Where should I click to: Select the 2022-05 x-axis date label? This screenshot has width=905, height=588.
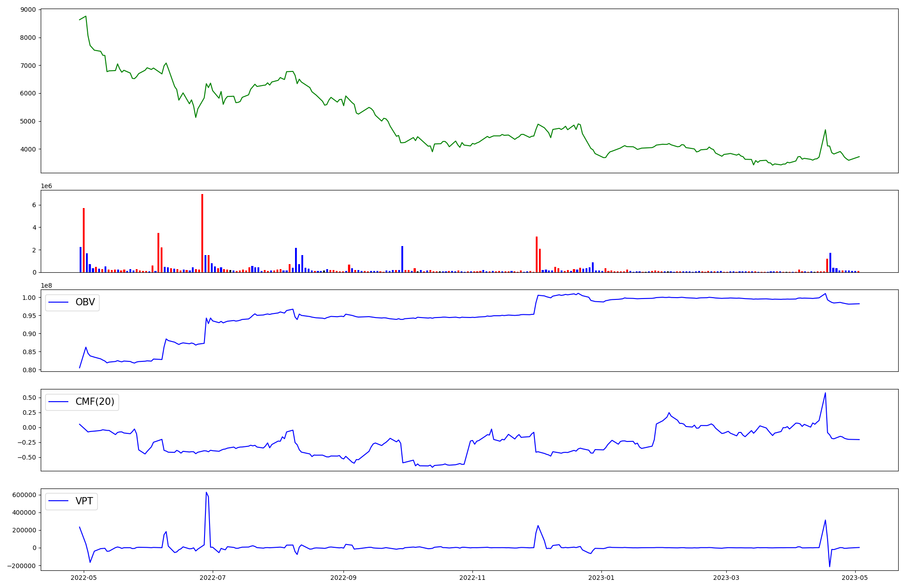pos(84,578)
